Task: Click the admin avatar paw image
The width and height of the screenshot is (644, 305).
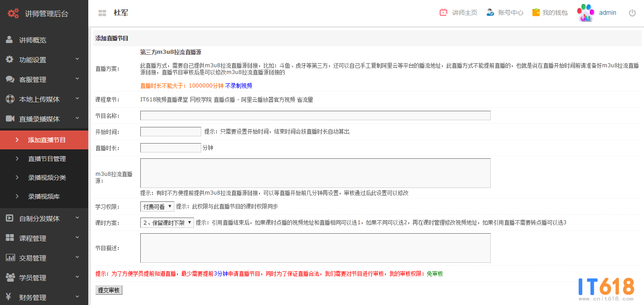Action: pyautogui.click(x=585, y=13)
